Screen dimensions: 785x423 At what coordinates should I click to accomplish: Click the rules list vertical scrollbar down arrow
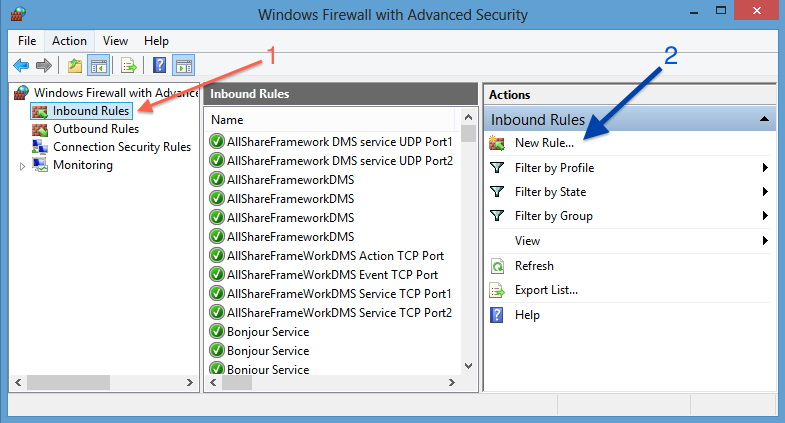pos(469,366)
